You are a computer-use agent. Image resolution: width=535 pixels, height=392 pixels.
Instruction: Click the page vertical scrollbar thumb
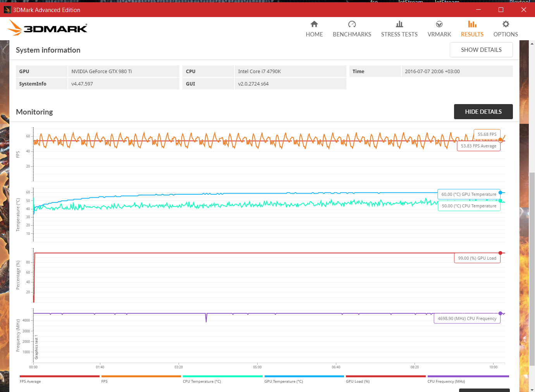click(x=532, y=269)
